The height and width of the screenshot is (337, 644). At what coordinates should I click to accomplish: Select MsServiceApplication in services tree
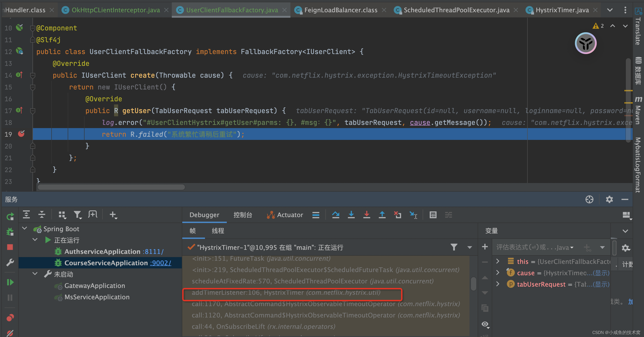click(97, 297)
